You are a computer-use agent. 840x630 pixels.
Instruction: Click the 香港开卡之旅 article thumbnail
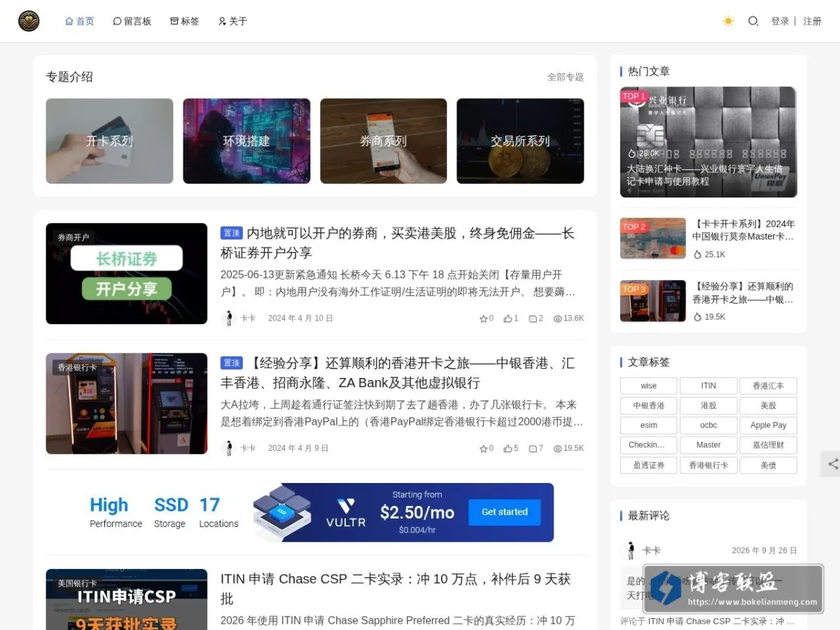127,403
